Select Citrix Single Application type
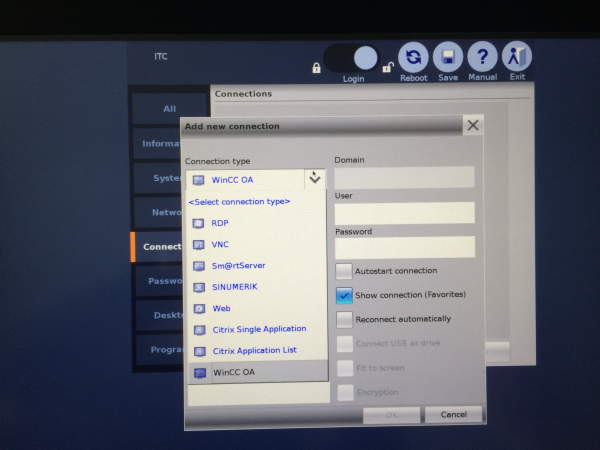The height and width of the screenshot is (450, 600). tap(258, 329)
